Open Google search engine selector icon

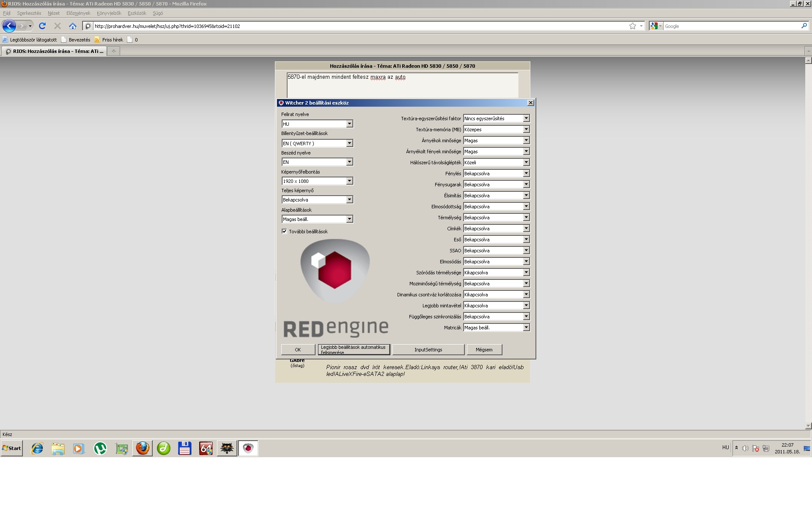pyautogui.click(x=656, y=26)
